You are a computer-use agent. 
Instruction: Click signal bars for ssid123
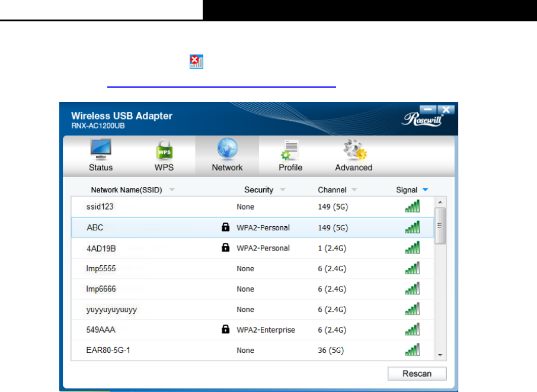pos(413,206)
